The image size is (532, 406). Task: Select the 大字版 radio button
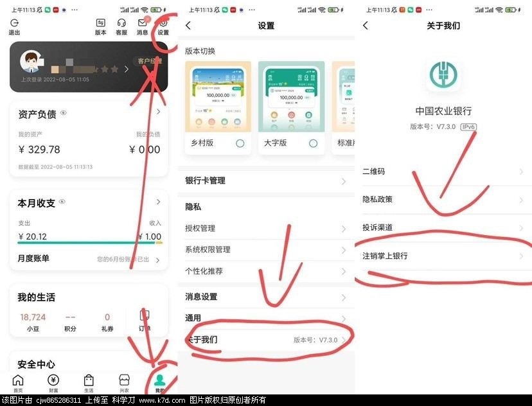coord(313,143)
